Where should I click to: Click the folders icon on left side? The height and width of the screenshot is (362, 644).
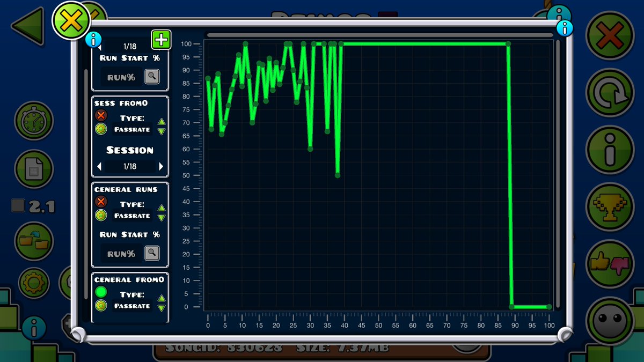click(34, 241)
